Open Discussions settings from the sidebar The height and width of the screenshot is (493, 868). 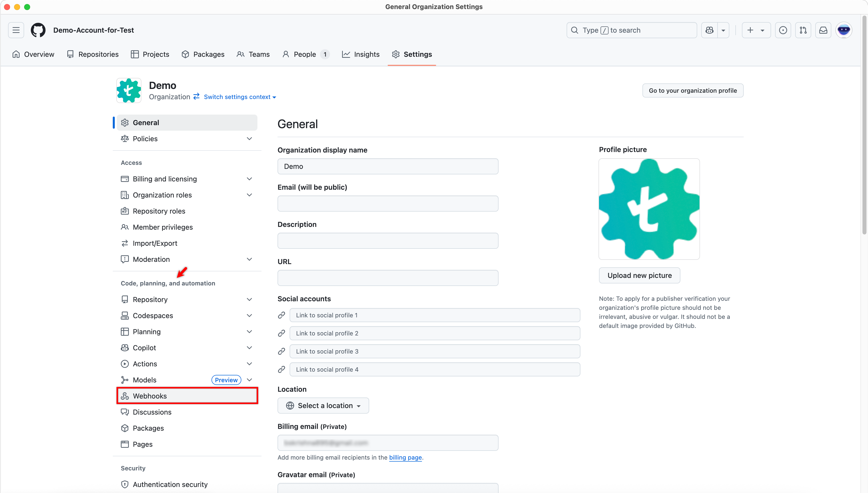coord(152,412)
